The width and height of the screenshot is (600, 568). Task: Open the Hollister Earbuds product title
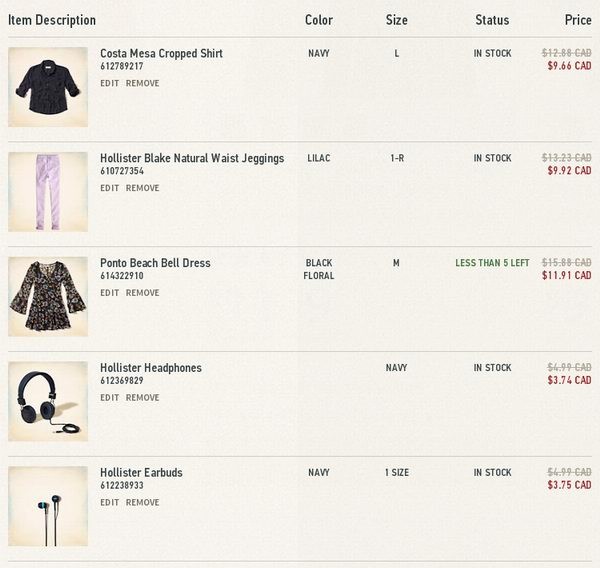click(141, 473)
